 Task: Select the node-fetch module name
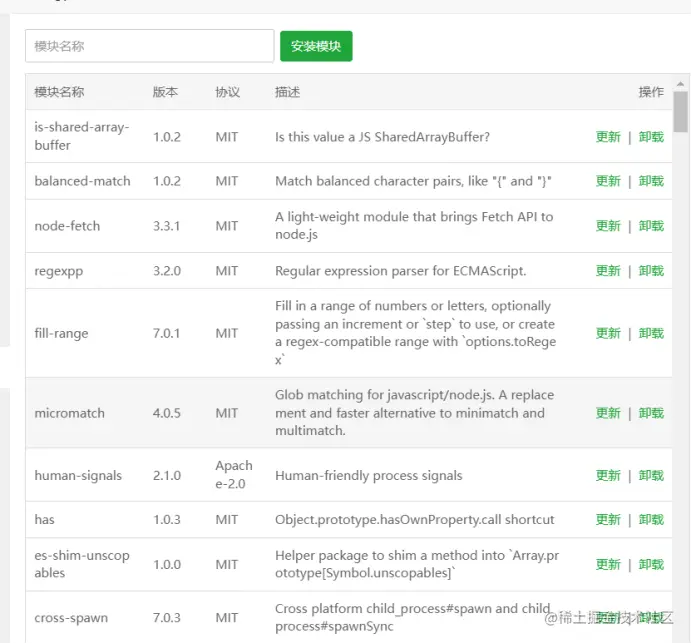pyautogui.click(x=67, y=226)
